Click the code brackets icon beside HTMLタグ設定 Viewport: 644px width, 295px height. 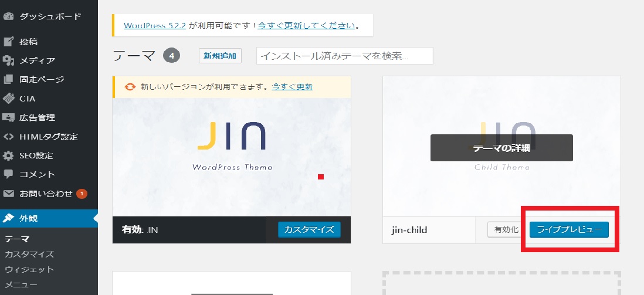point(8,137)
